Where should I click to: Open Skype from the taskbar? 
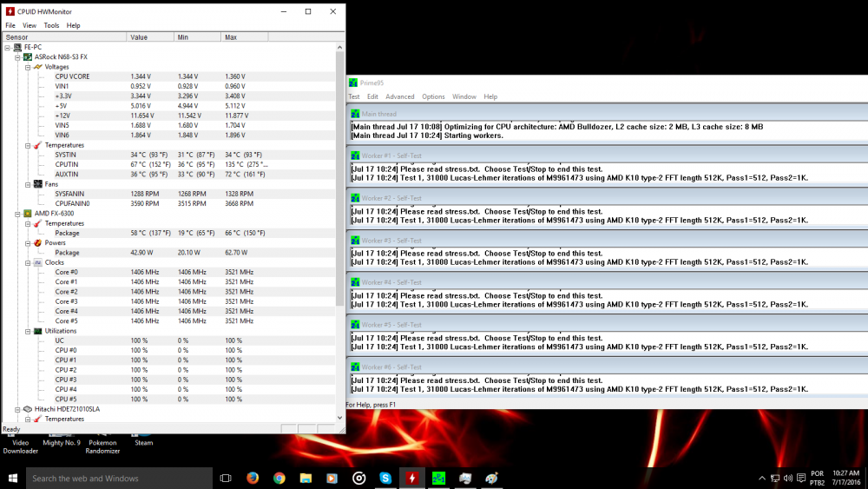pyautogui.click(x=385, y=478)
